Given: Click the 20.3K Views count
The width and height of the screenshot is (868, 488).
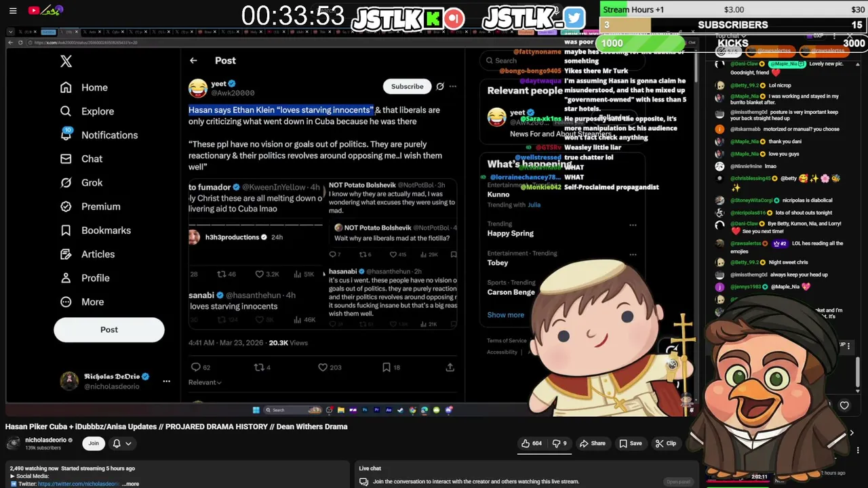Looking at the screenshot, I should (288, 343).
